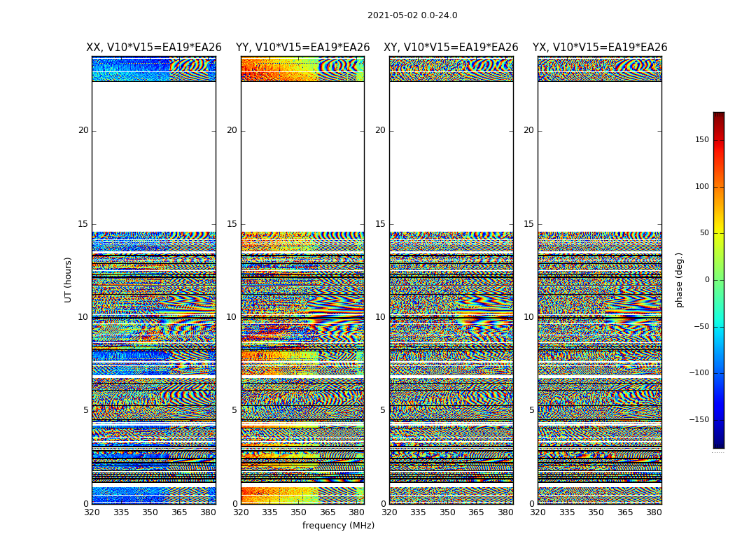
Task: Click the dark blue bottom of colorbar
Action: click(x=718, y=444)
